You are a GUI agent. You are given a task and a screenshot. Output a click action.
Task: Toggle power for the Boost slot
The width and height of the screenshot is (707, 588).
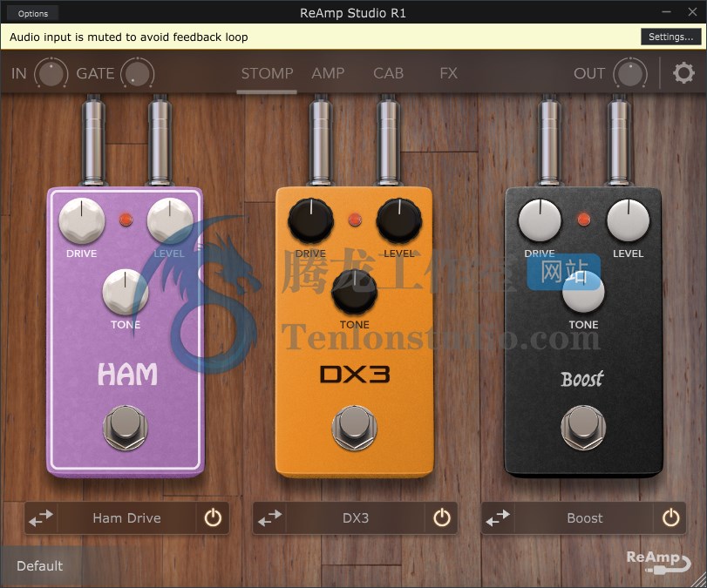click(670, 518)
